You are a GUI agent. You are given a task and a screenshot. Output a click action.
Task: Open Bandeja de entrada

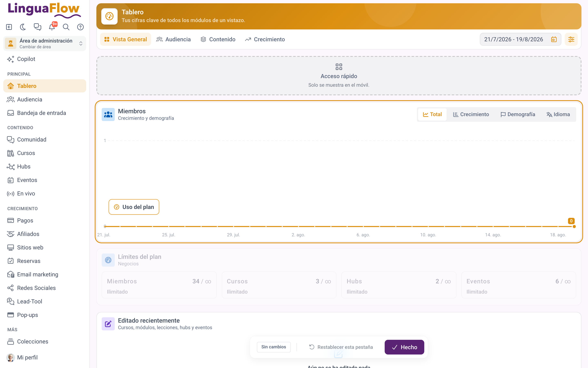[45, 113]
